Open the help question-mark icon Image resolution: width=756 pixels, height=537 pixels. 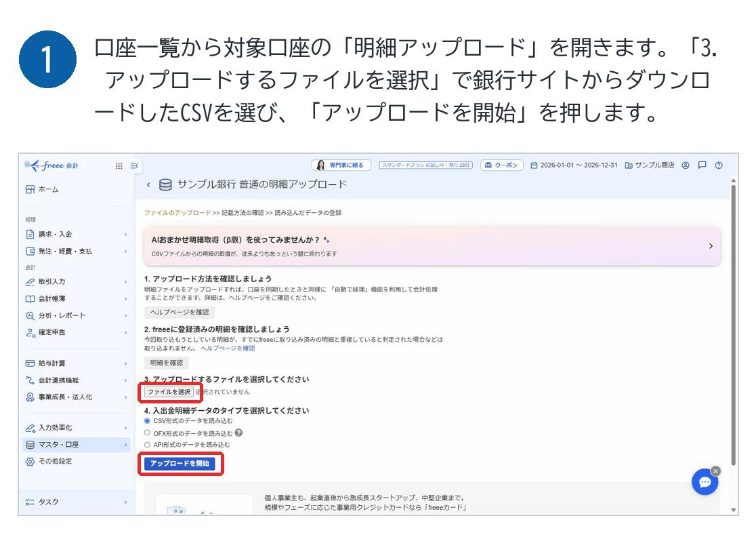719,165
